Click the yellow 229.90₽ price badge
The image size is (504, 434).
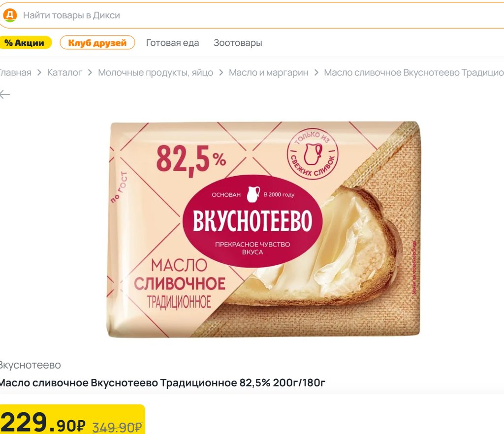pos(72,419)
